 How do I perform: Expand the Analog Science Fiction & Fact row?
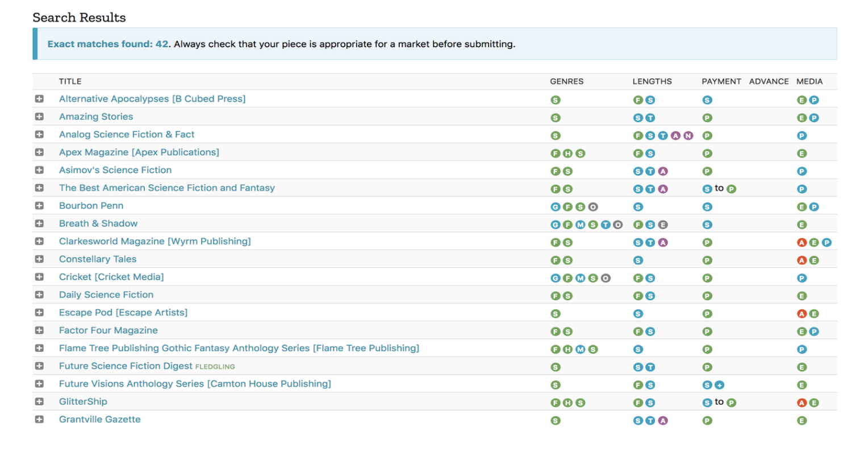tap(39, 135)
